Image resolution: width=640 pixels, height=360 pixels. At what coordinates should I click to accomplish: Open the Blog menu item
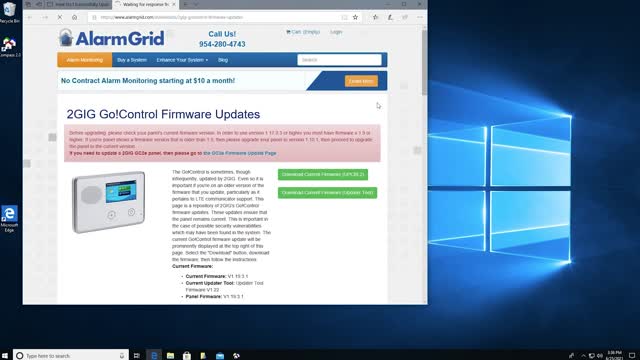[x=223, y=60]
